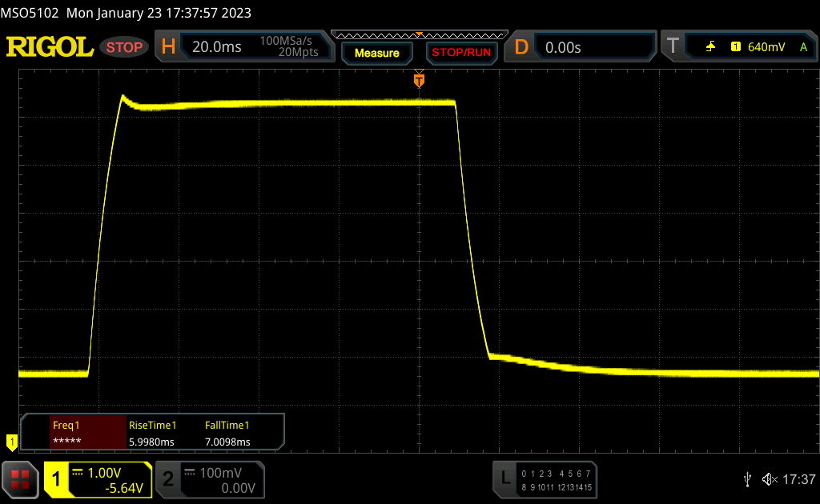The height and width of the screenshot is (504, 820).
Task: Click the USB device status icon
Action: tap(748, 479)
